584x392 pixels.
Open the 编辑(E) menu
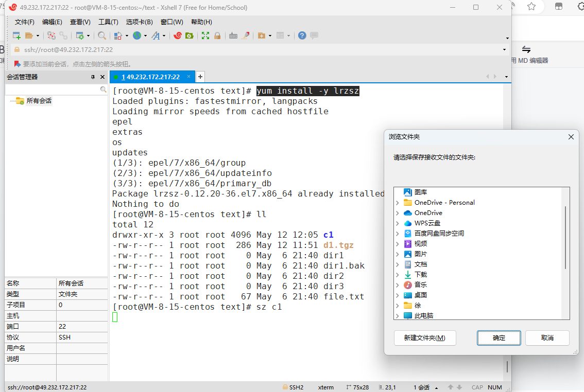click(52, 22)
